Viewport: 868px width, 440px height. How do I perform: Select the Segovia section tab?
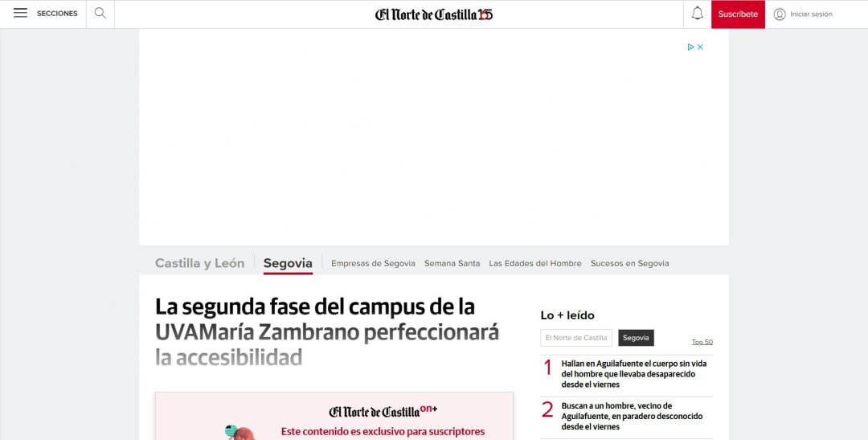288,263
